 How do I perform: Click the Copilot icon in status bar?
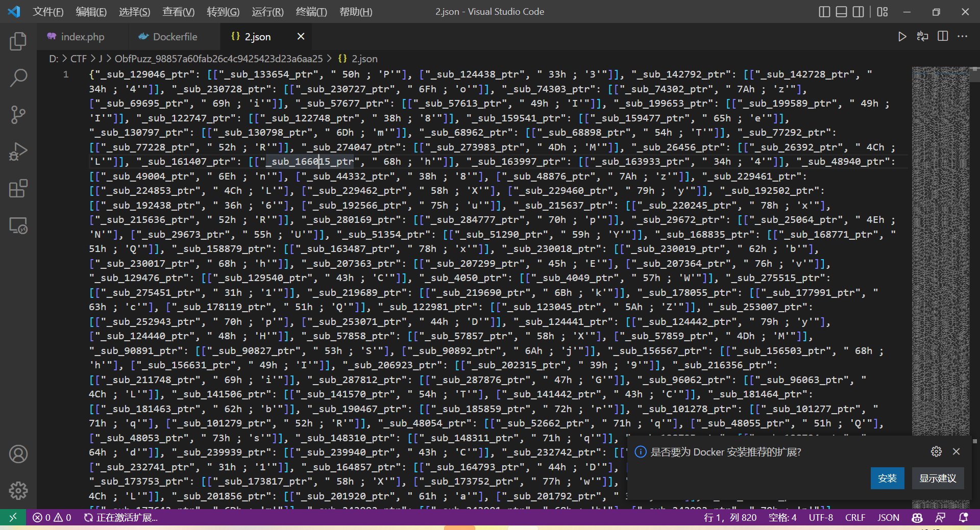click(917, 517)
